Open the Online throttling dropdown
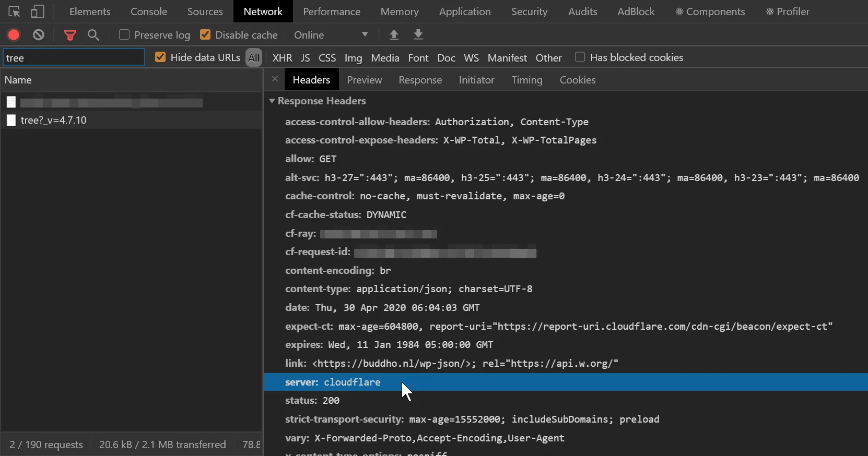This screenshot has height=456, width=868. [331, 35]
